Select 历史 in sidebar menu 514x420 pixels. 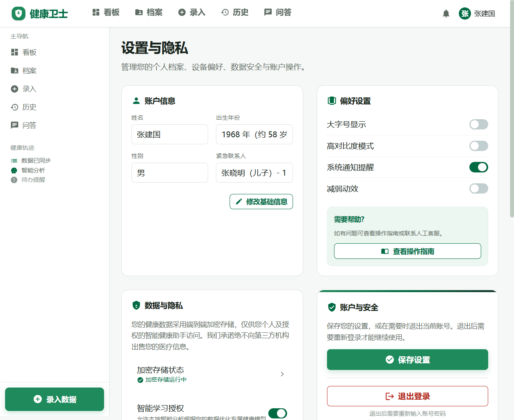pos(54,107)
